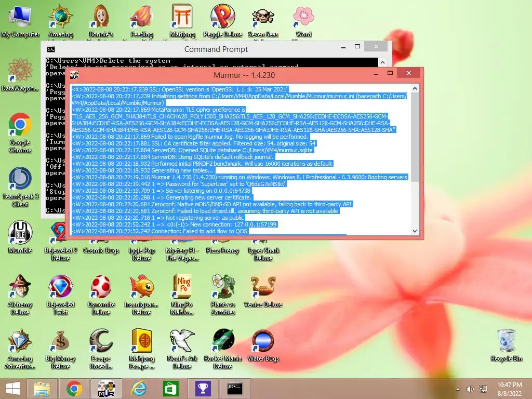The width and height of the screenshot is (532, 399).
Task: Select the Amazing desktop shortcut
Action: click(60, 20)
